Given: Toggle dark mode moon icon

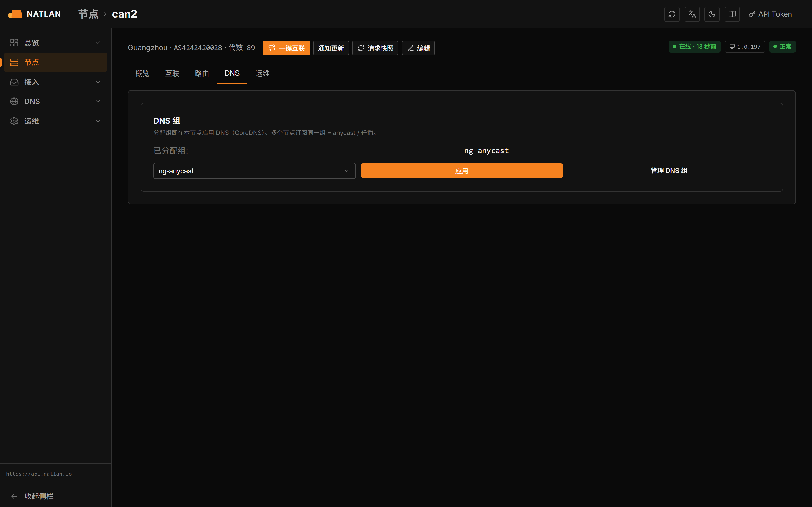Looking at the screenshot, I should [712, 14].
